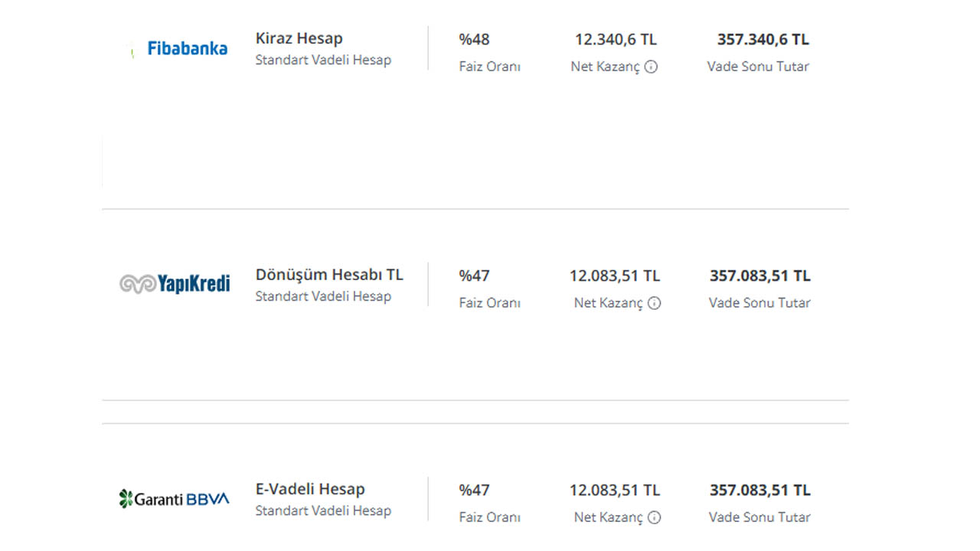Click the YapıKredi logo
Screen dimensions: 980x551
click(175, 284)
